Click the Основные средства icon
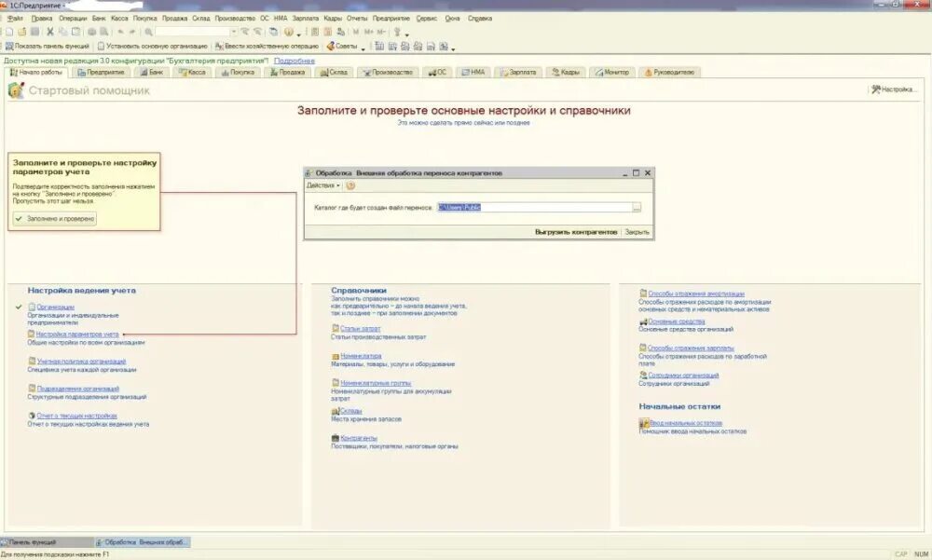This screenshot has height=560, width=932. point(643,321)
